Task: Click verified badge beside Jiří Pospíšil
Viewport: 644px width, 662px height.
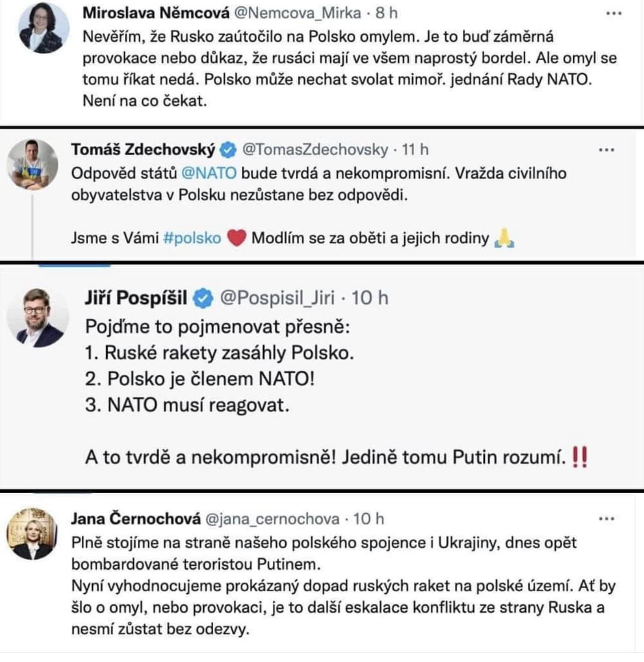Action: (x=203, y=298)
